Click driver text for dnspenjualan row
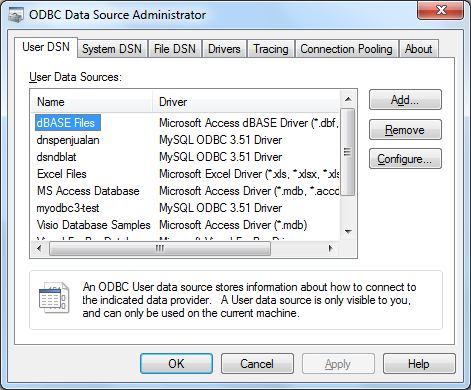Image resolution: width=471 pixels, height=390 pixels. pos(220,140)
